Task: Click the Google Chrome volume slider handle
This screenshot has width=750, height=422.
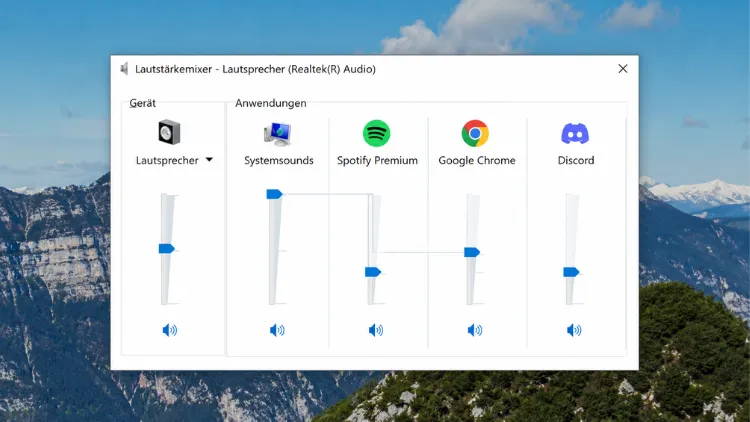Action: pyautogui.click(x=472, y=252)
